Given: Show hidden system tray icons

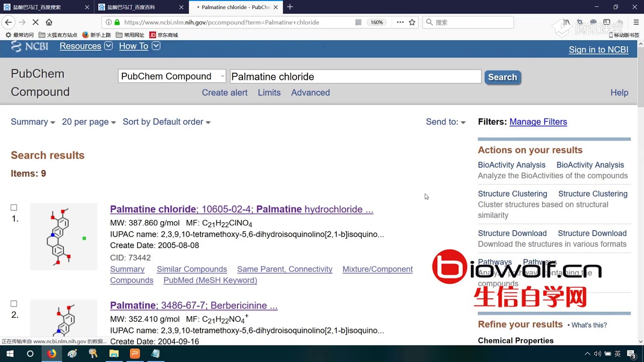Looking at the screenshot, I should [x=587, y=354].
